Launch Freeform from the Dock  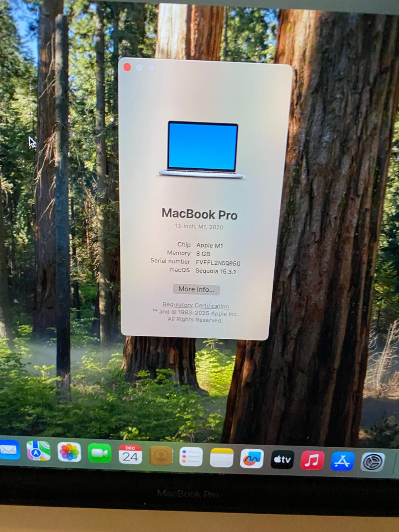(252, 459)
